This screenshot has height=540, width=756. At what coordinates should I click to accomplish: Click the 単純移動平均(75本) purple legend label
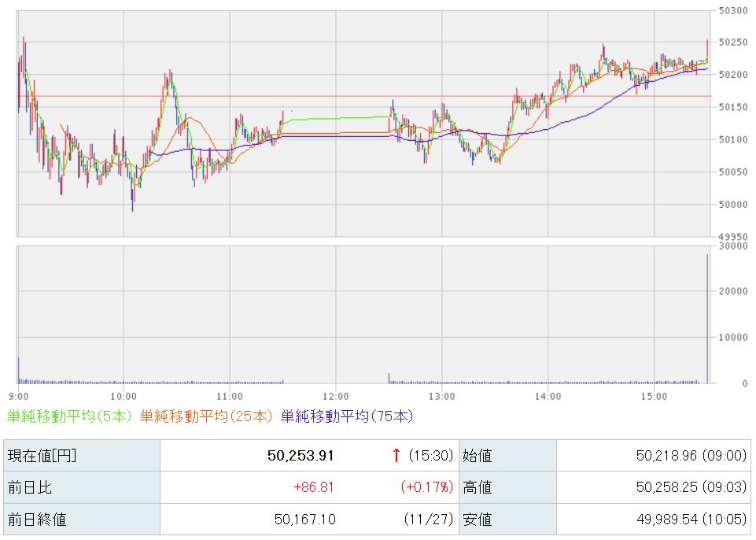pyautogui.click(x=346, y=416)
